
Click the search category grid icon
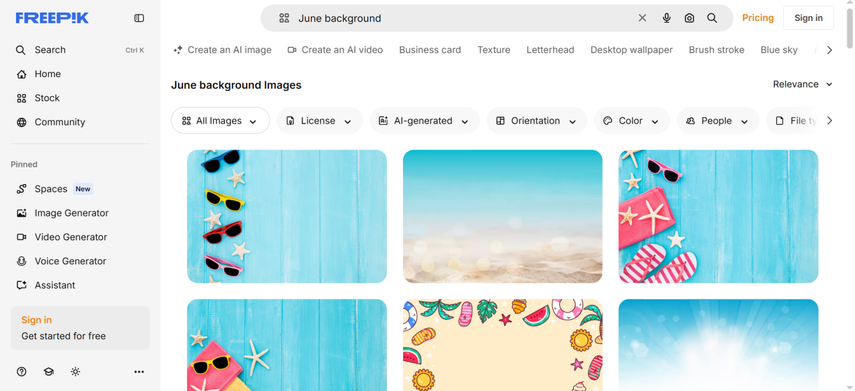284,18
